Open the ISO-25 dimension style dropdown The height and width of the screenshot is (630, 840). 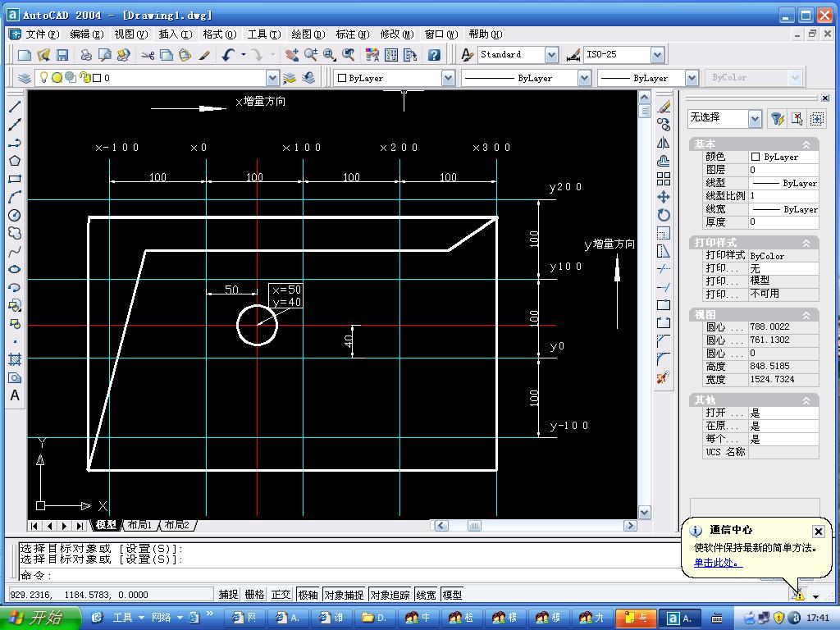657,55
